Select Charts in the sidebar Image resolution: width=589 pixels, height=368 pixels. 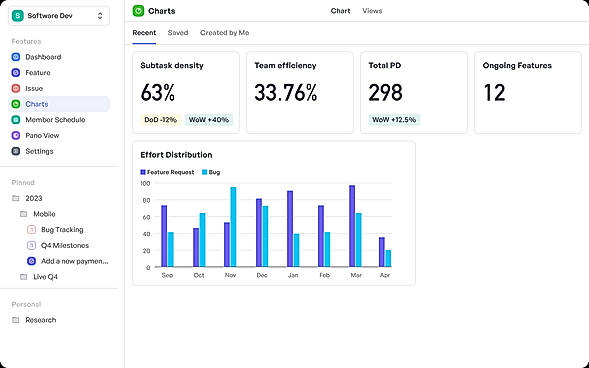[x=59, y=104]
